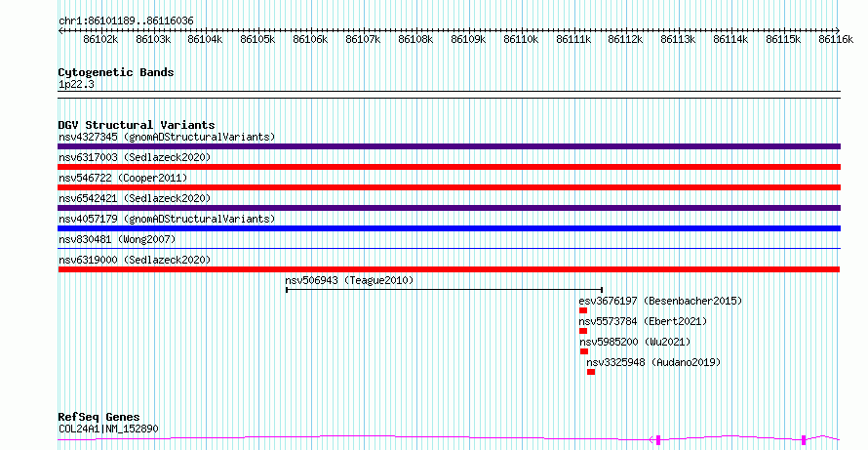Select the nsv3325948 (Audano2019) label
This screenshot has height=450, width=868.
coord(653,362)
